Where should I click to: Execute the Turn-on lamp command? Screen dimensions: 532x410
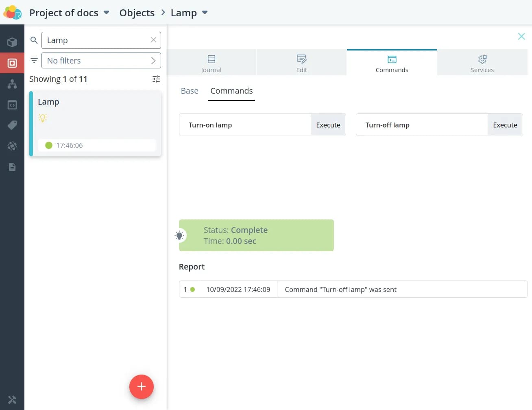(x=328, y=125)
